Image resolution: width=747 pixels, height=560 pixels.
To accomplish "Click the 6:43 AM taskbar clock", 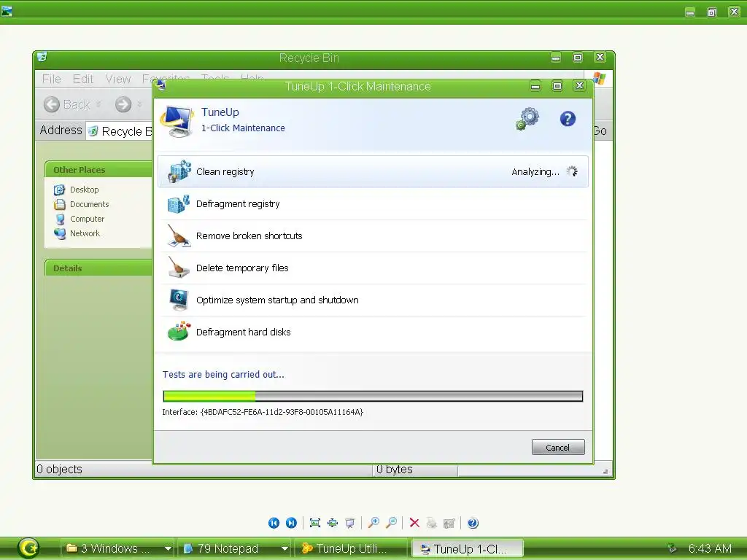I will (710, 548).
